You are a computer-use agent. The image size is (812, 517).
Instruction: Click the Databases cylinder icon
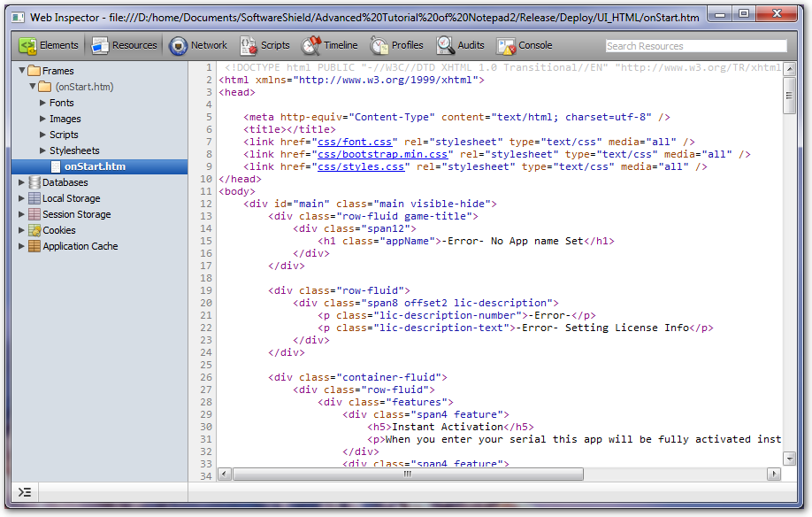coord(34,182)
